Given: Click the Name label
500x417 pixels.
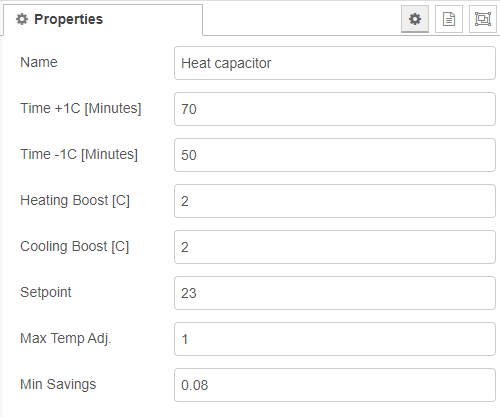Looking at the screenshot, I should pyautogui.click(x=39, y=62).
